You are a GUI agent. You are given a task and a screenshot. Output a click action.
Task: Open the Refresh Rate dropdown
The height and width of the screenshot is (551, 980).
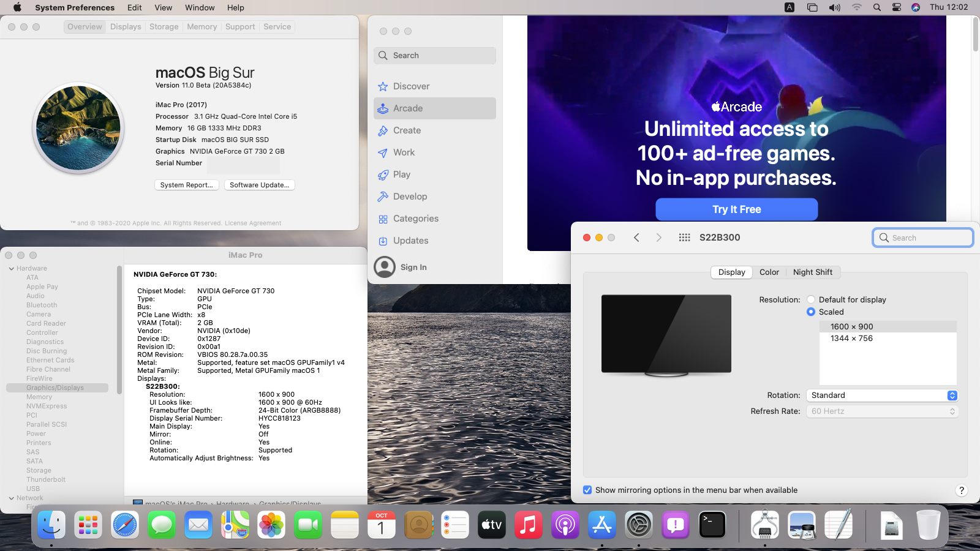[x=882, y=411]
